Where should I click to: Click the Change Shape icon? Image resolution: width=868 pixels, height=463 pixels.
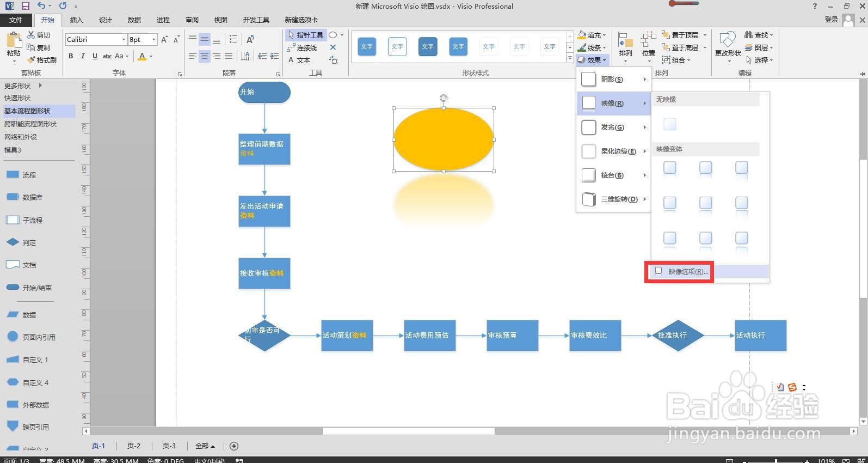(728, 39)
